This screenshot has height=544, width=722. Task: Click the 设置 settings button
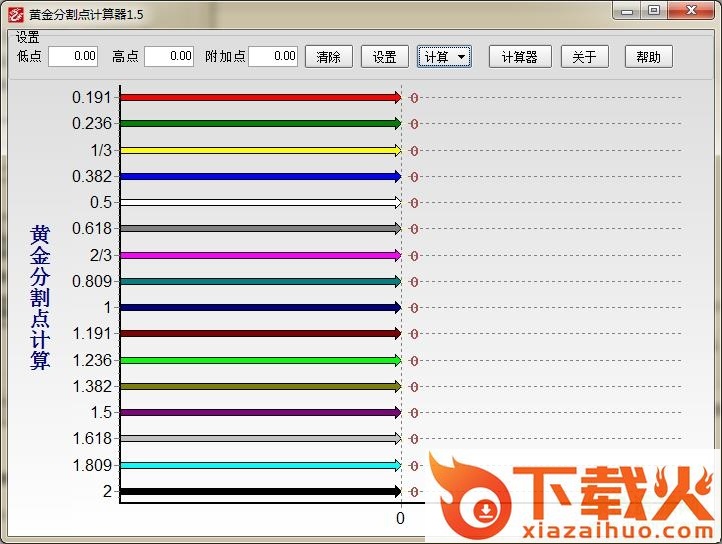[x=384, y=57]
